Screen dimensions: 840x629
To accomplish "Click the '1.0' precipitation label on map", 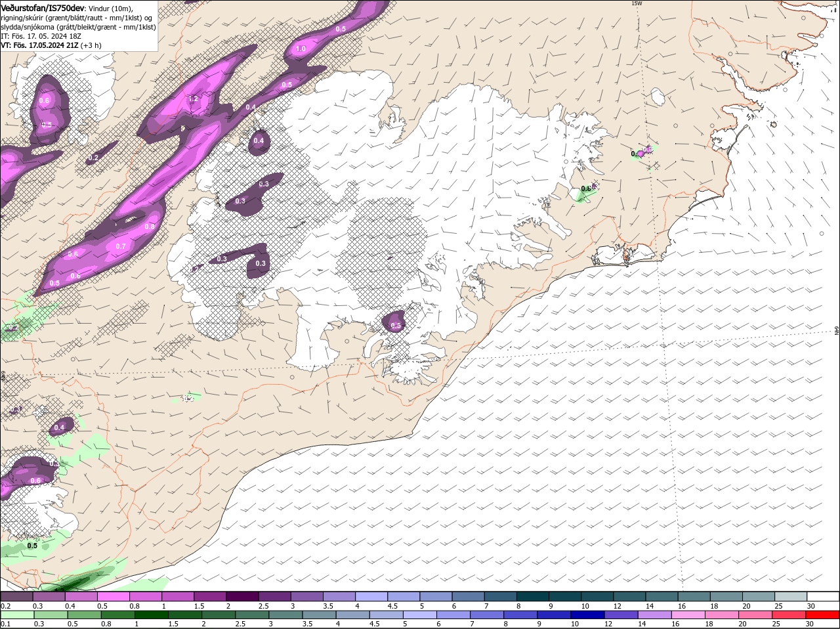I will (301, 49).
